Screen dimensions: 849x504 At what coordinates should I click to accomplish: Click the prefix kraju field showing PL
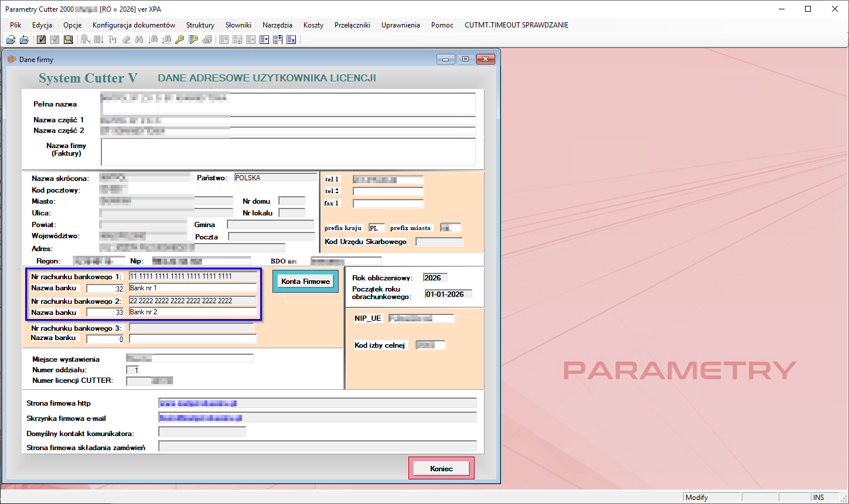(x=376, y=228)
